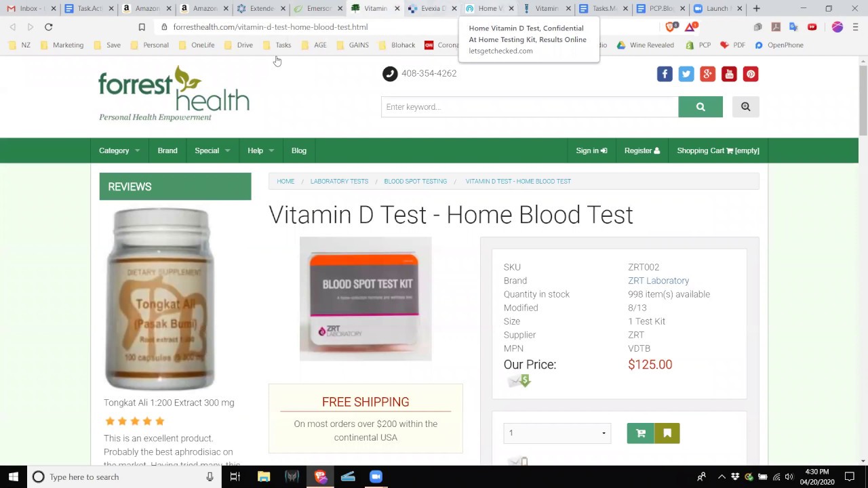
Task: Expand the Category dropdown menu
Action: [x=119, y=150]
